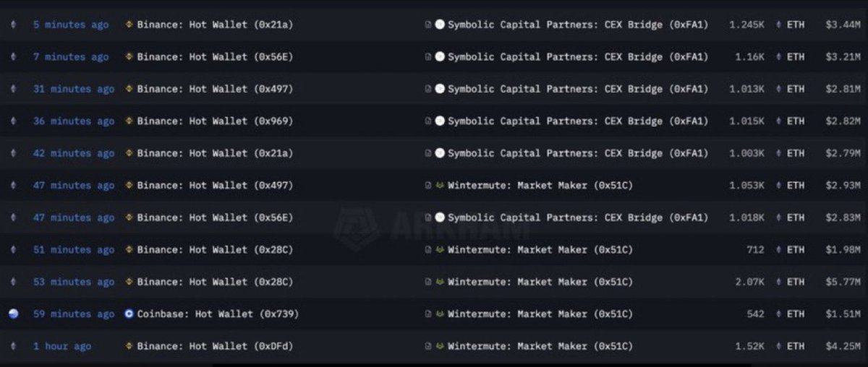
Task: Click the Coinbase logo beside Hot Wallet (0x739)
Action: click(129, 314)
